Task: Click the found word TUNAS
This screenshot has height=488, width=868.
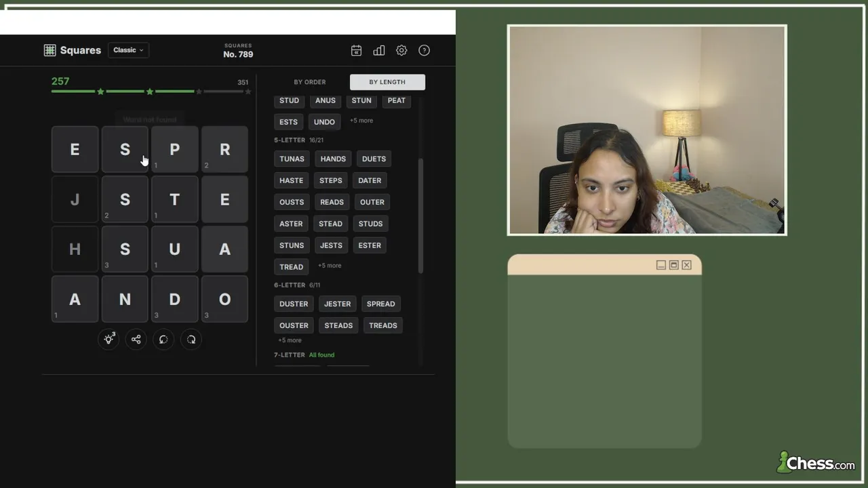Action: tap(292, 159)
